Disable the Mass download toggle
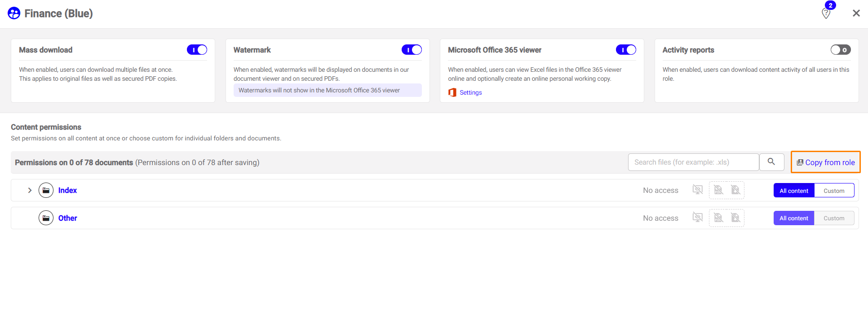The image size is (868, 314). pyautogui.click(x=197, y=50)
